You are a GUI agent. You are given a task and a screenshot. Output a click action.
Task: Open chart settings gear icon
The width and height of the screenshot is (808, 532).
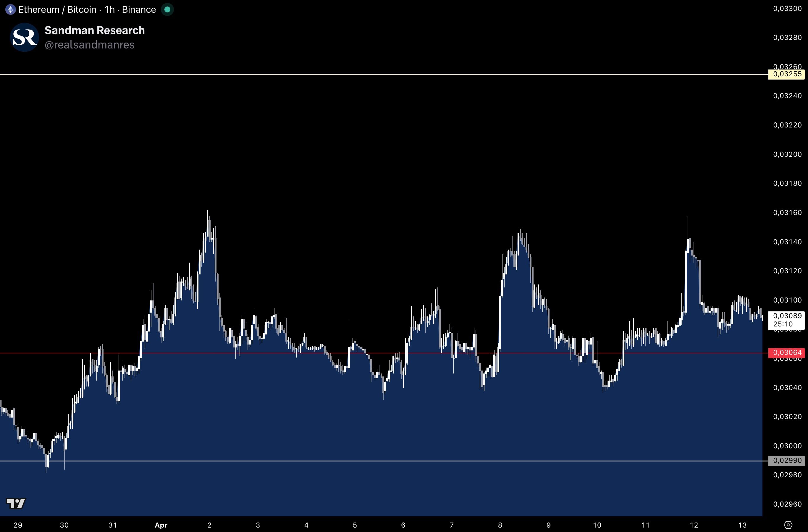[x=788, y=525]
